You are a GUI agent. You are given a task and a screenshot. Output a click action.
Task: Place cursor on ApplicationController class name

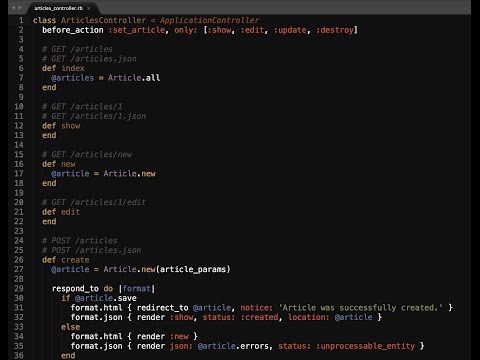209,20
